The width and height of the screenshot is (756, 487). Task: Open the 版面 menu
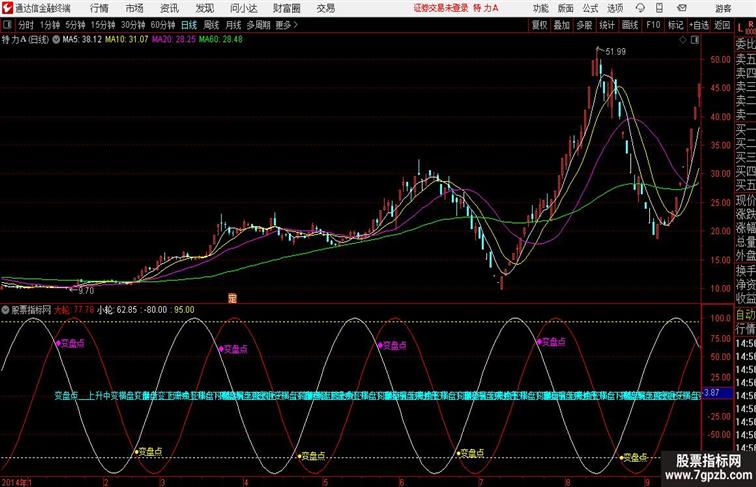[566, 8]
